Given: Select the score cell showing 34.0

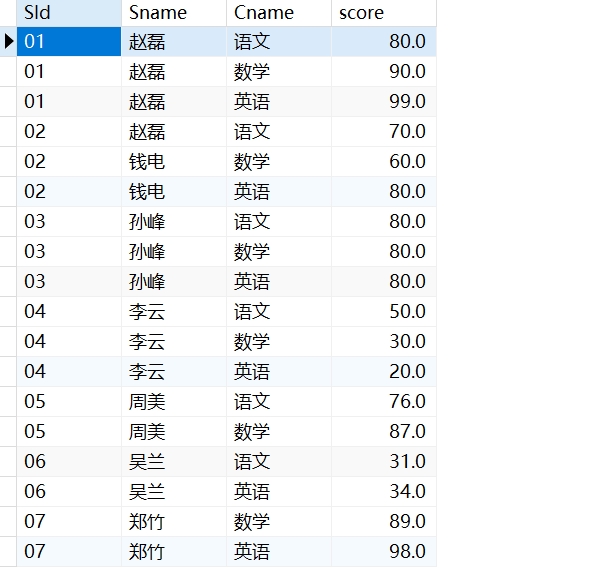Looking at the screenshot, I should (x=384, y=492).
